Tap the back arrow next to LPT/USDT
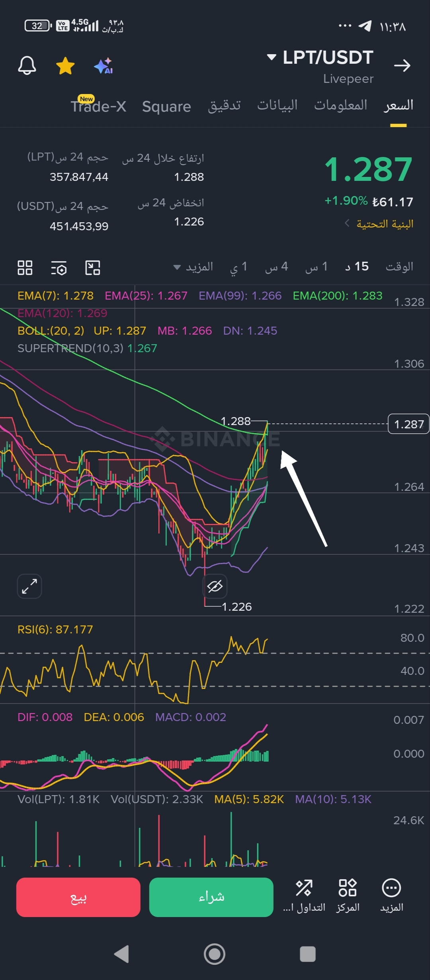The image size is (430, 980). pyautogui.click(x=402, y=65)
